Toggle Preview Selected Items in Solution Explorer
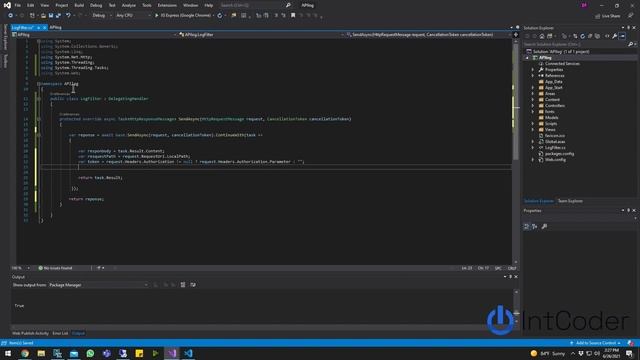The height and width of the screenshot is (360, 640). [622, 36]
